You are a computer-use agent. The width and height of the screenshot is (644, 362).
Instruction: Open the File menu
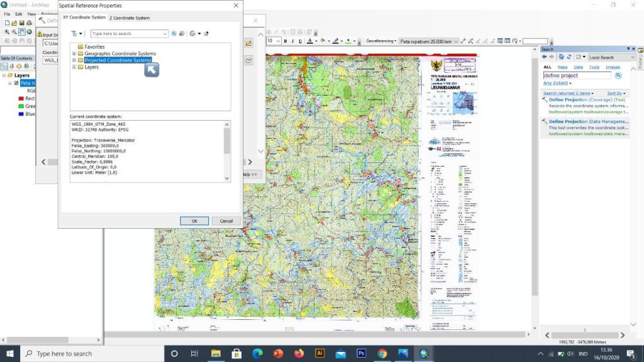pyautogui.click(x=7, y=14)
